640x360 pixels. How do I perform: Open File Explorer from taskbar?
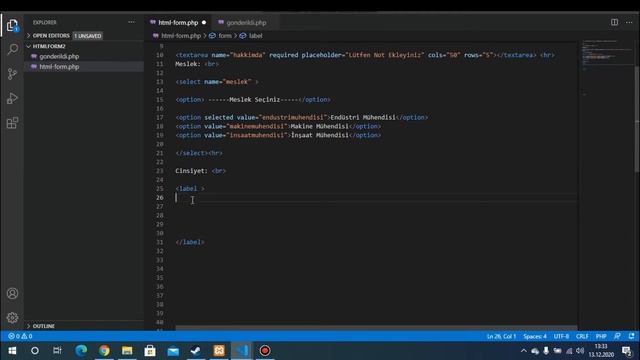click(x=127, y=351)
